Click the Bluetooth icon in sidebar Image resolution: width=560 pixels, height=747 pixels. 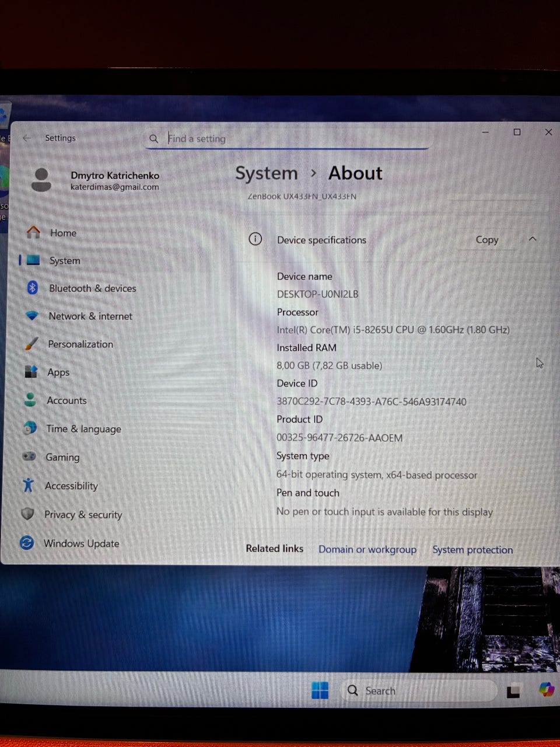[x=33, y=288]
